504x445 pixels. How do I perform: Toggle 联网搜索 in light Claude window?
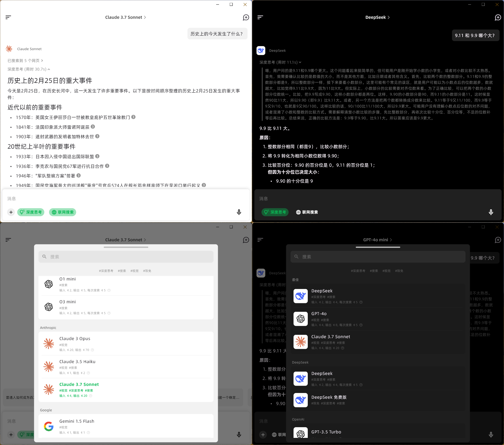click(x=63, y=212)
